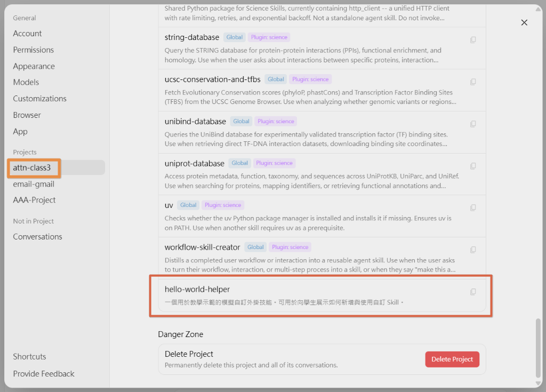Open Models settings
Screen dimensions: 546x392
point(26,82)
